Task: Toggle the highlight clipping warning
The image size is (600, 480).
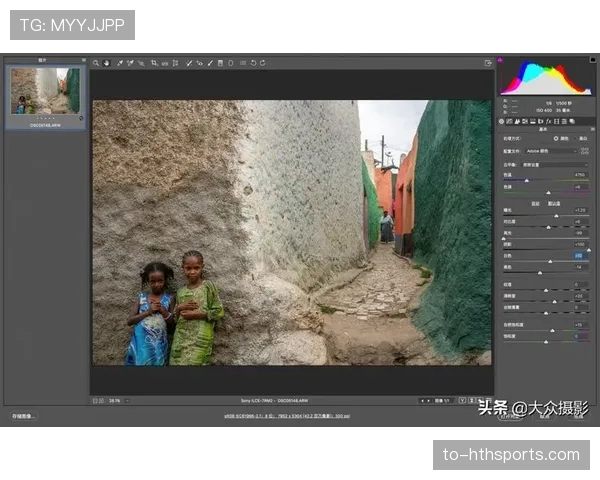Action: point(593,60)
